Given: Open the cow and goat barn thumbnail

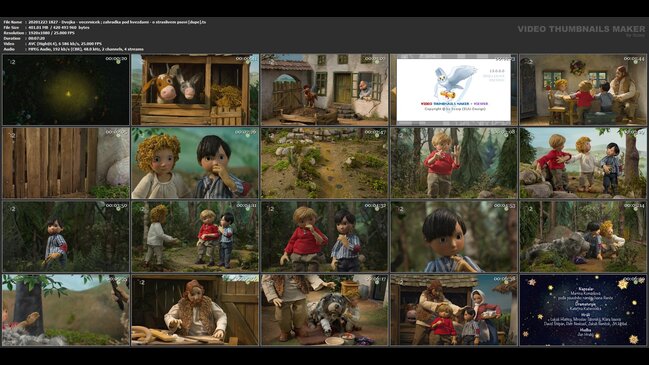Looking at the screenshot, I should (x=195, y=89).
